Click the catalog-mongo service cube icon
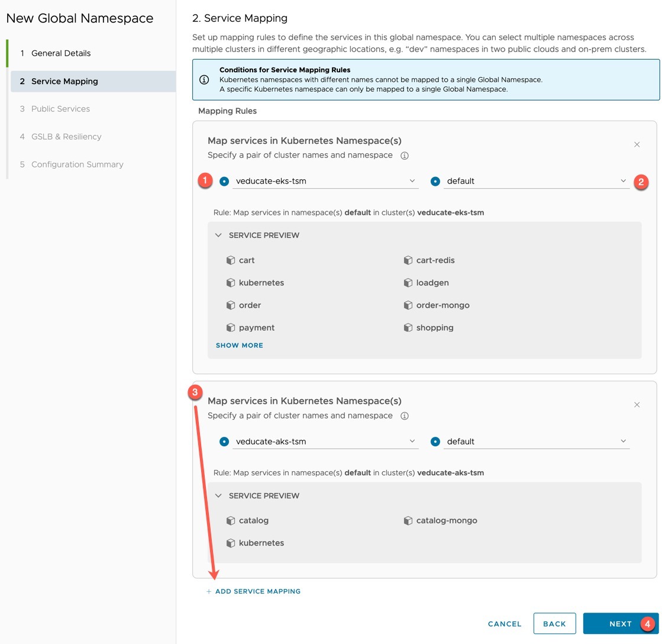 coord(408,520)
